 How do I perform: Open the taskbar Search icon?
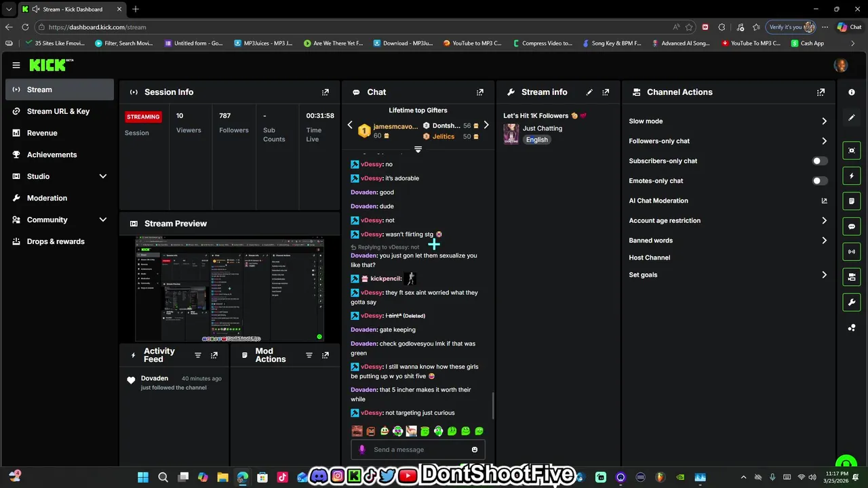(163, 477)
